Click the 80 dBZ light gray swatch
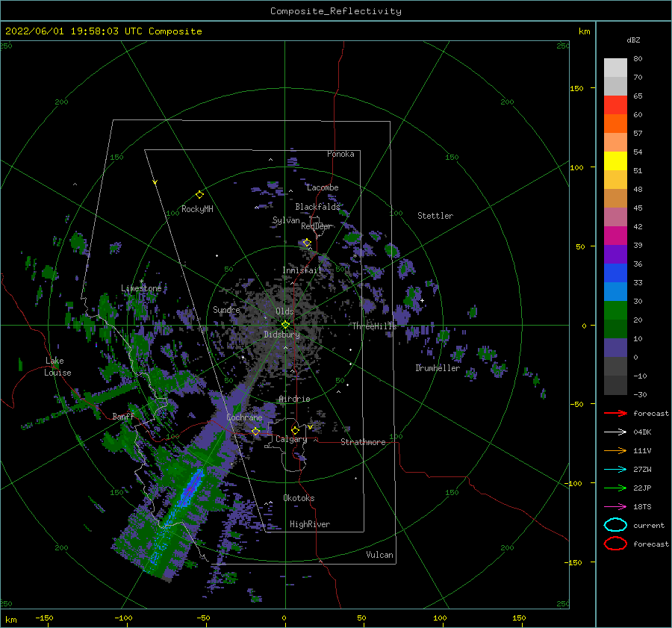Viewport: 672px width, 628px height. pos(615,68)
